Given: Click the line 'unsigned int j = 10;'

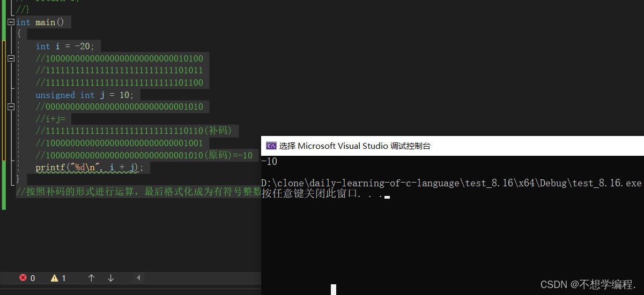Looking at the screenshot, I should point(84,95).
